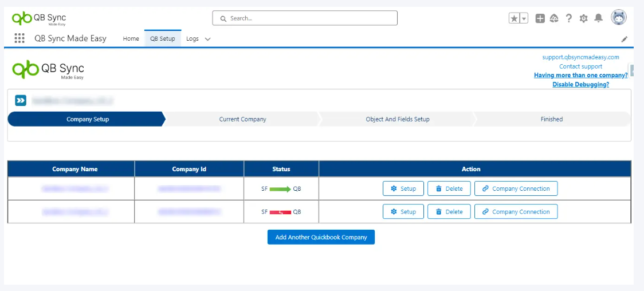Go to the Home tab
The width and height of the screenshot is (644, 291).
(x=131, y=38)
